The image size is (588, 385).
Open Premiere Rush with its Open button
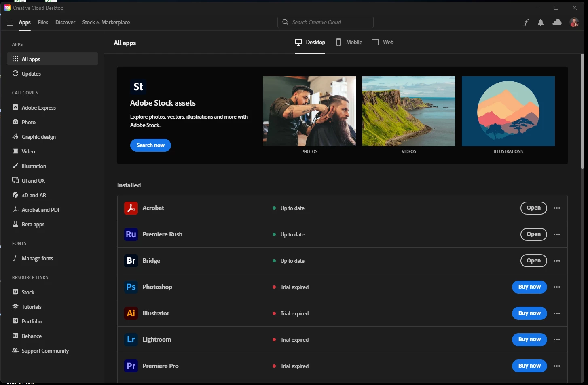(533, 234)
